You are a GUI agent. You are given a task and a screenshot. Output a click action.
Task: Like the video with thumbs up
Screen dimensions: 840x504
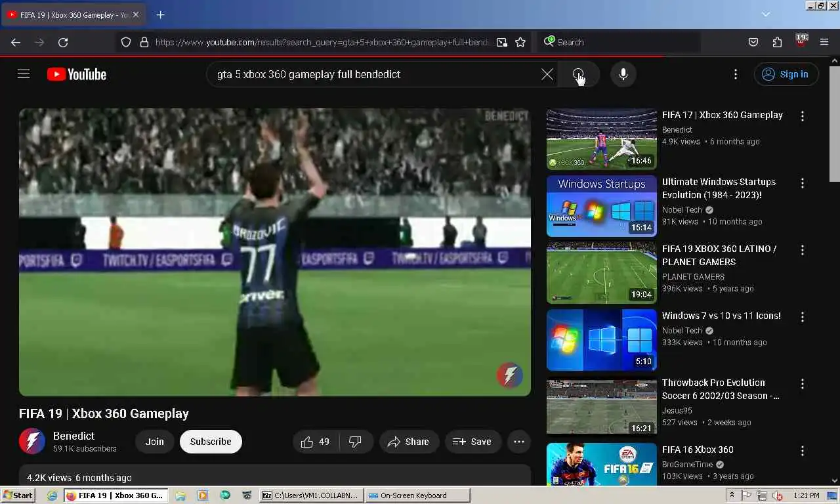(x=315, y=442)
